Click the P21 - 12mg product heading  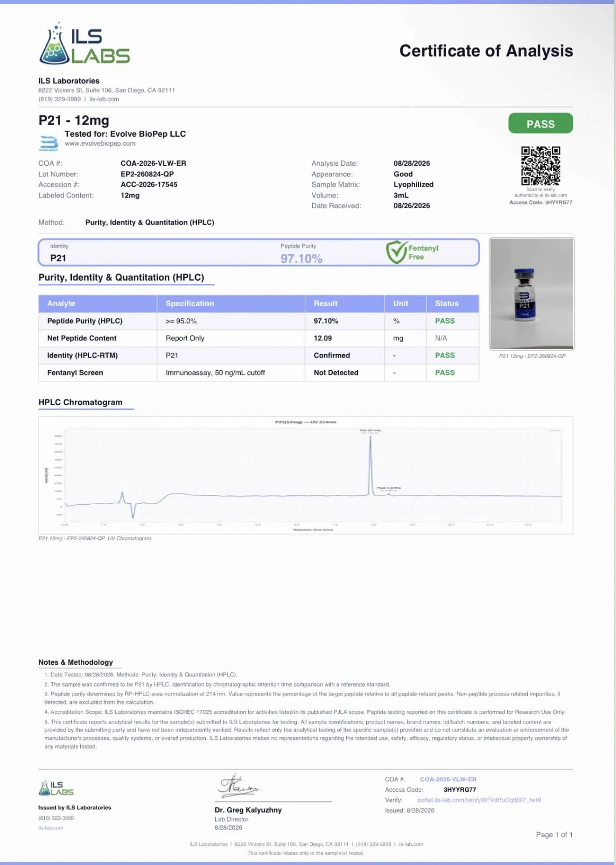click(74, 120)
